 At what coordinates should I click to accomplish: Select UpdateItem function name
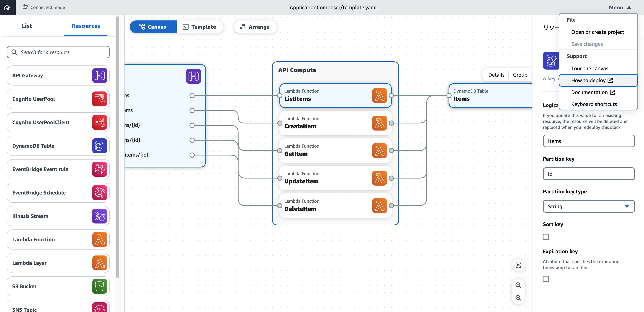tap(301, 181)
